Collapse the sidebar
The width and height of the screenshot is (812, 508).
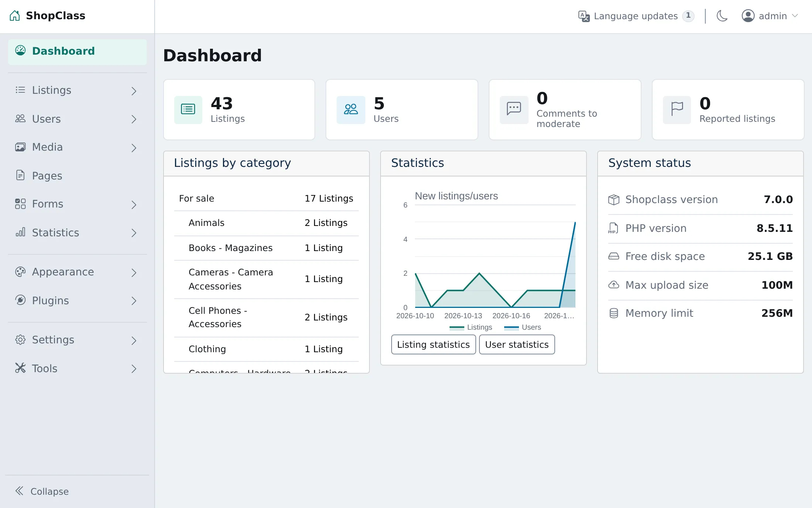(42, 491)
